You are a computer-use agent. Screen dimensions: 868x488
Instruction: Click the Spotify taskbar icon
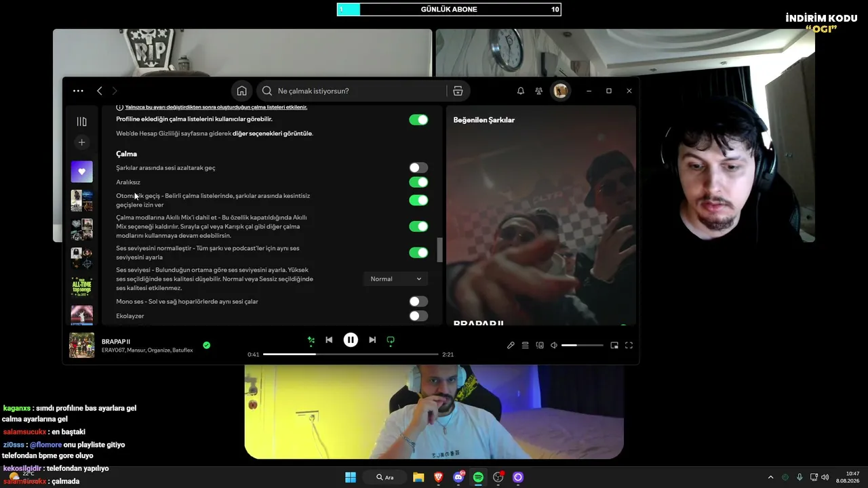478,477
